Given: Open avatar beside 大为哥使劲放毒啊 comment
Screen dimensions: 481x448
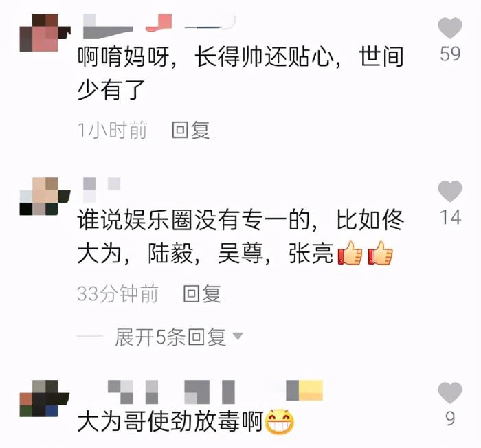Looking at the screenshot, I should coord(45,398).
